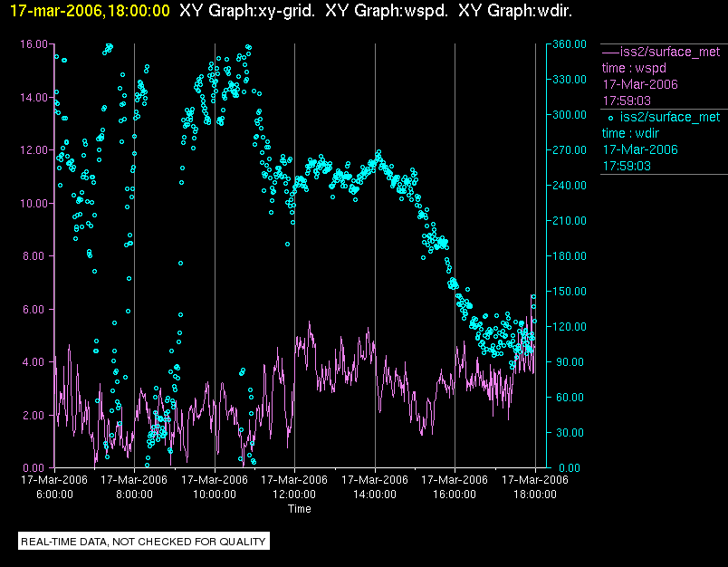
Task: Click the 90.00 wind direction axis label
Action: pyautogui.click(x=571, y=361)
